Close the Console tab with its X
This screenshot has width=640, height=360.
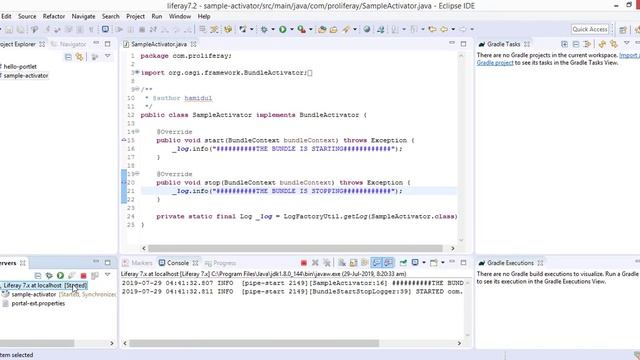tap(195, 263)
